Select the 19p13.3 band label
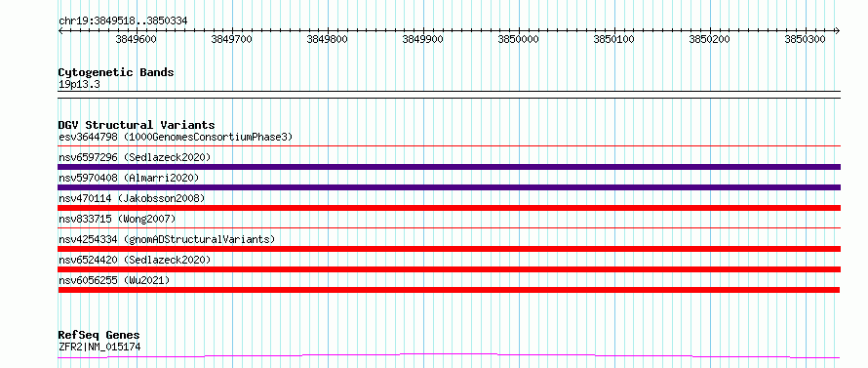The height and width of the screenshot is (368, 868). 79,85
